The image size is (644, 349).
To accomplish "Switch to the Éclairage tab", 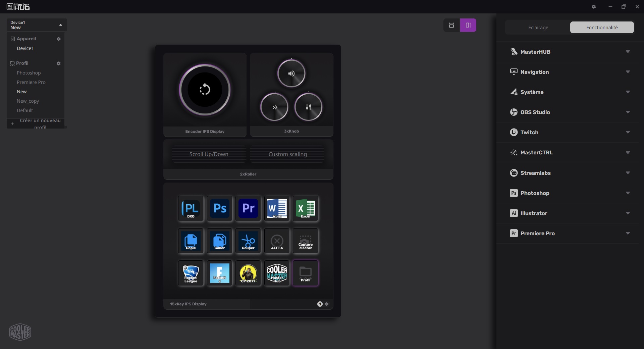I will tap(538, 28).
